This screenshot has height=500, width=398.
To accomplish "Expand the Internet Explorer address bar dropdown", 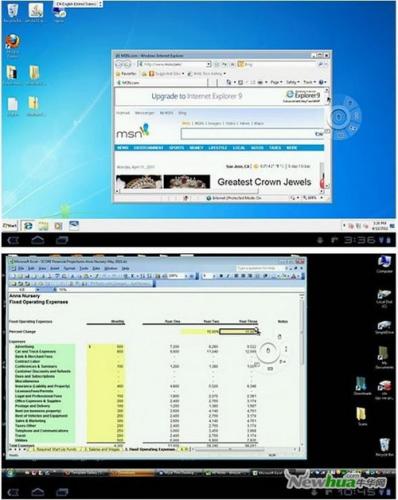I will [209, 64].
